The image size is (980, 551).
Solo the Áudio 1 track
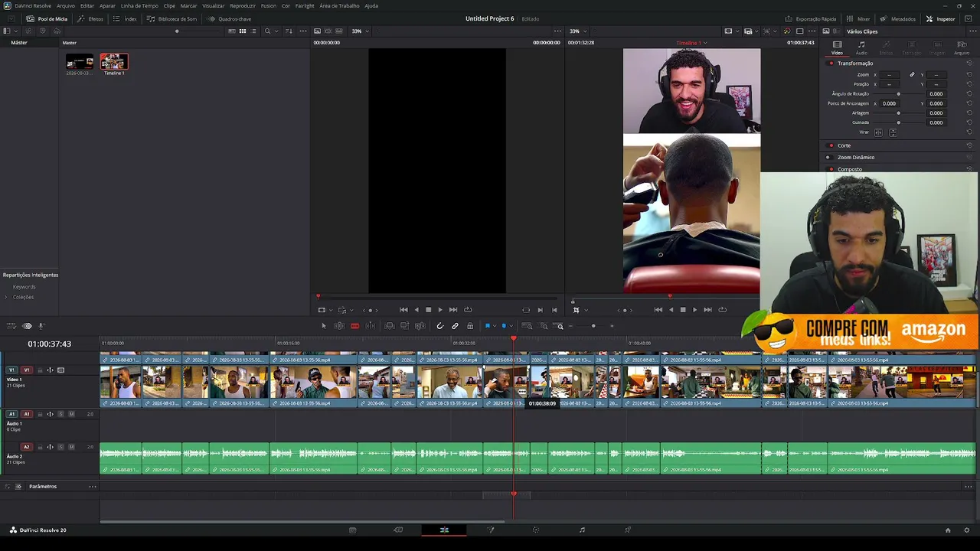tap(60, 414)
